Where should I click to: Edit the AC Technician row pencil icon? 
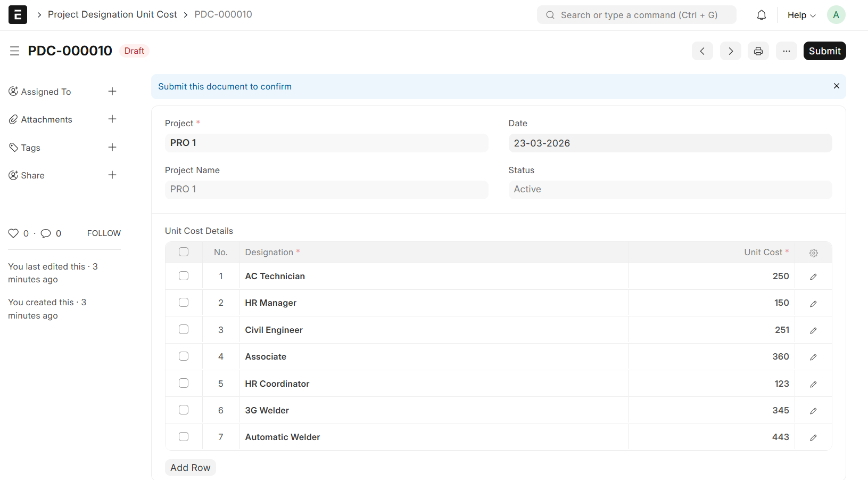tap(813, 276)
